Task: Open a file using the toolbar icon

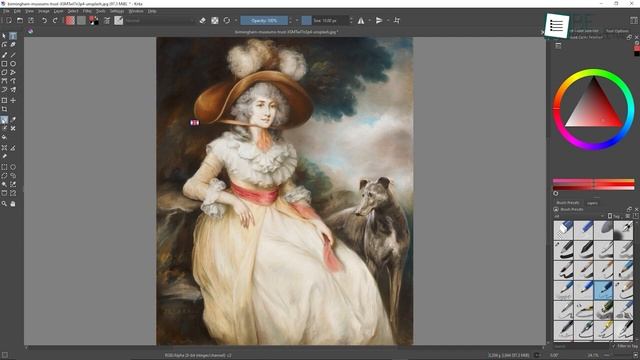Action: point(20,20)
